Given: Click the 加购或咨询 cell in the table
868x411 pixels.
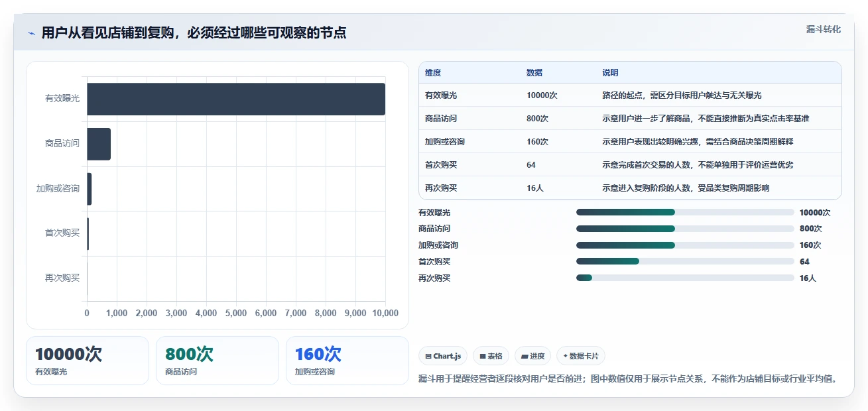Looking at the screenshot, I should click(445, 142).
